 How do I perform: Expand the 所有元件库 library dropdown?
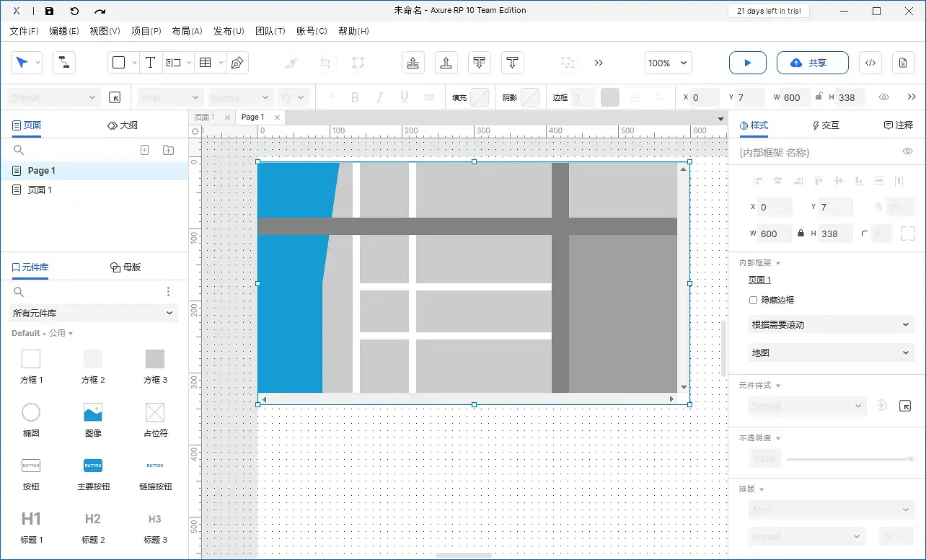point(94,313)
